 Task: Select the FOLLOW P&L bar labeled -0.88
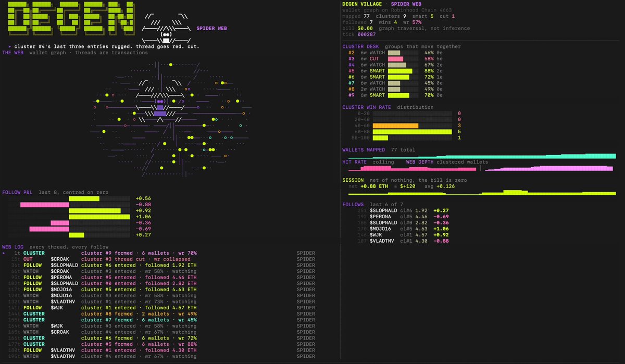coord(45,205)
